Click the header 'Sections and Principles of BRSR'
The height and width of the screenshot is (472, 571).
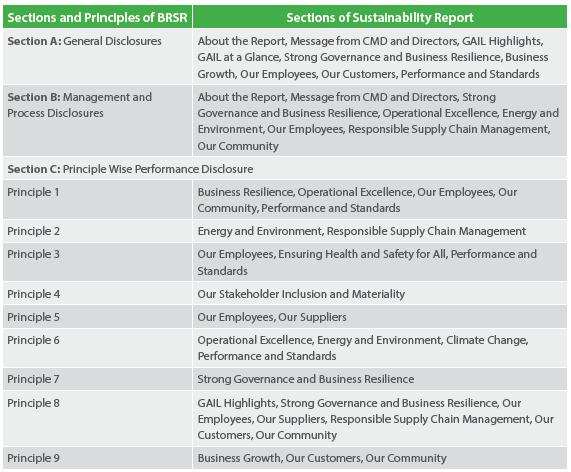pos(97,17)
